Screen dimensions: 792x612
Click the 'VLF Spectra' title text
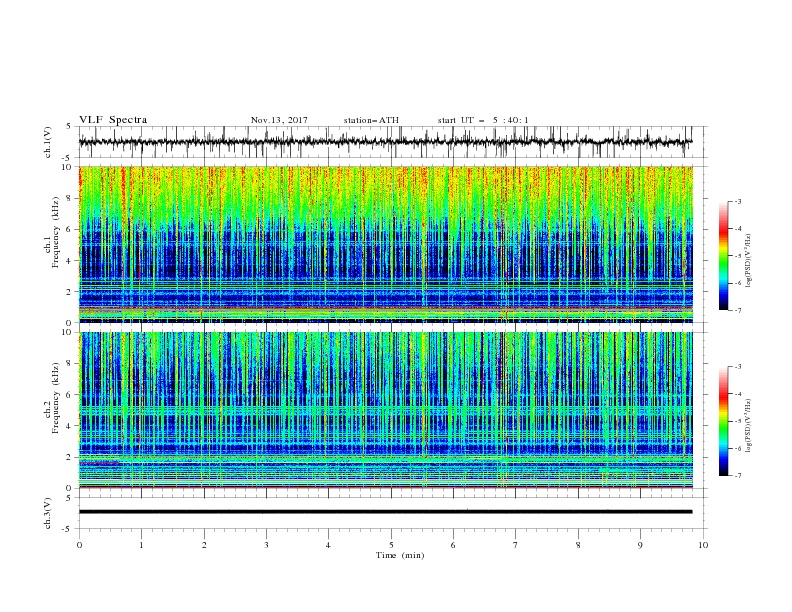tap(113, 120)
